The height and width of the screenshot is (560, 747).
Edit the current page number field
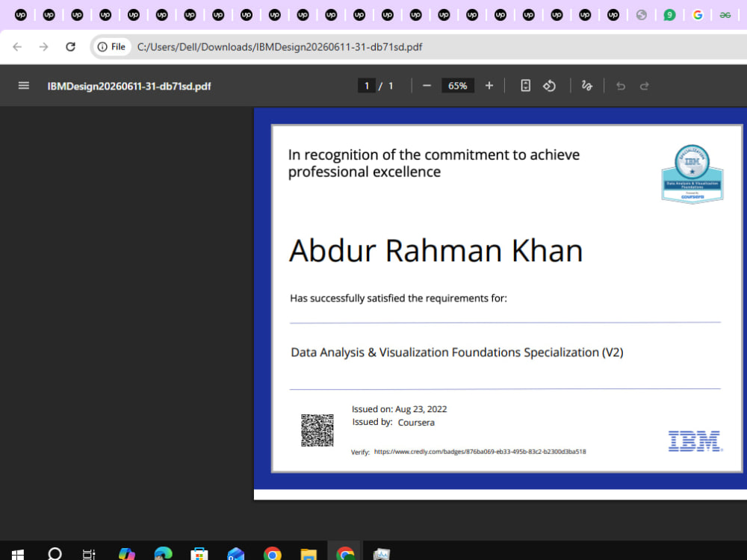coord(366,86)
